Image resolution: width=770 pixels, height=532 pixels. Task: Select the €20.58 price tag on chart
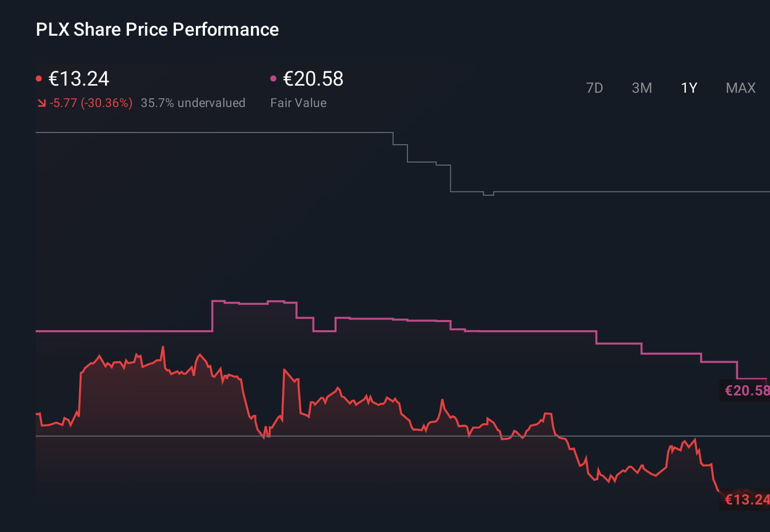point(746,391)
